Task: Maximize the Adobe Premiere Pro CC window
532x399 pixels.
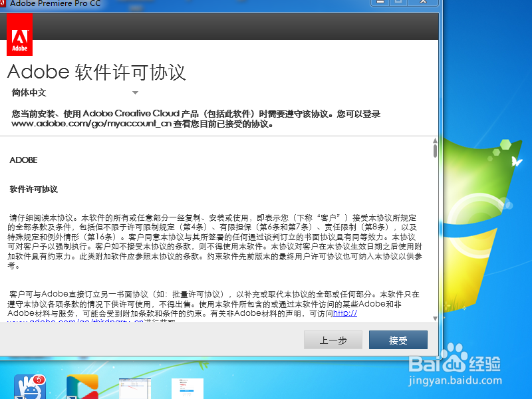Action: pos(398,3)
